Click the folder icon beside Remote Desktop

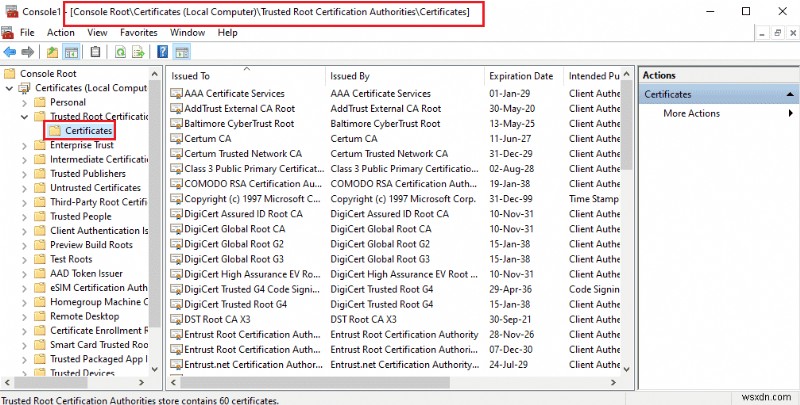pos(40,316)
